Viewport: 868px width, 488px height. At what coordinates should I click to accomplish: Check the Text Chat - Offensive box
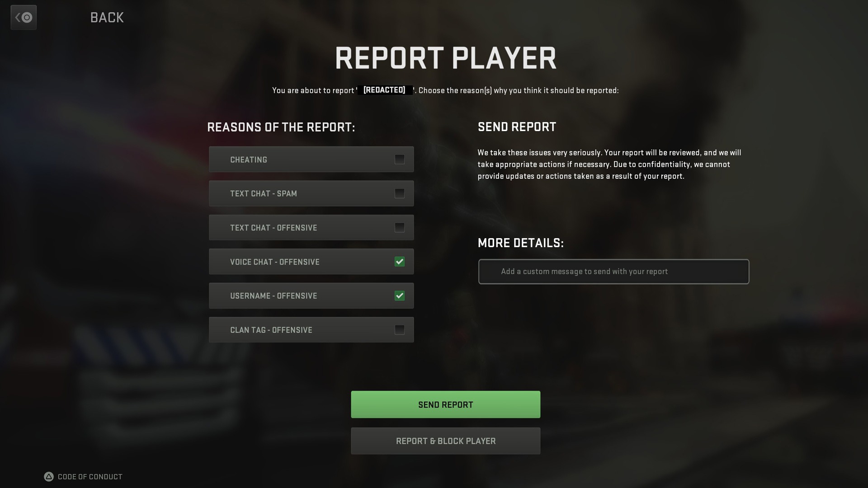click(x=400, y=228)
